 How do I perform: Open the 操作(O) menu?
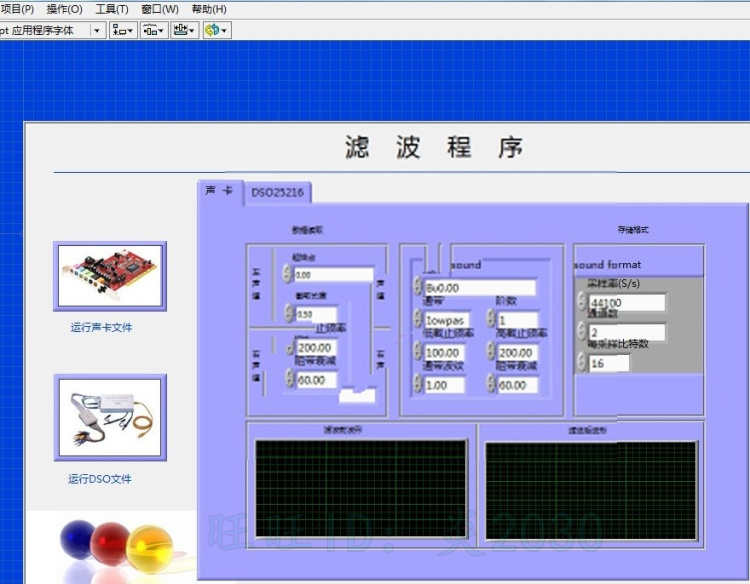(x=65, y=9)
